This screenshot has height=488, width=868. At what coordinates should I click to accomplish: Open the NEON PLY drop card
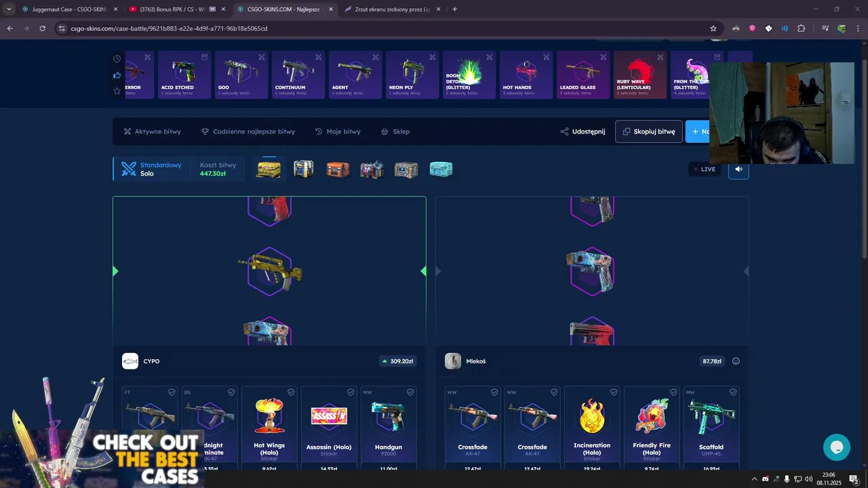[412, 75]
